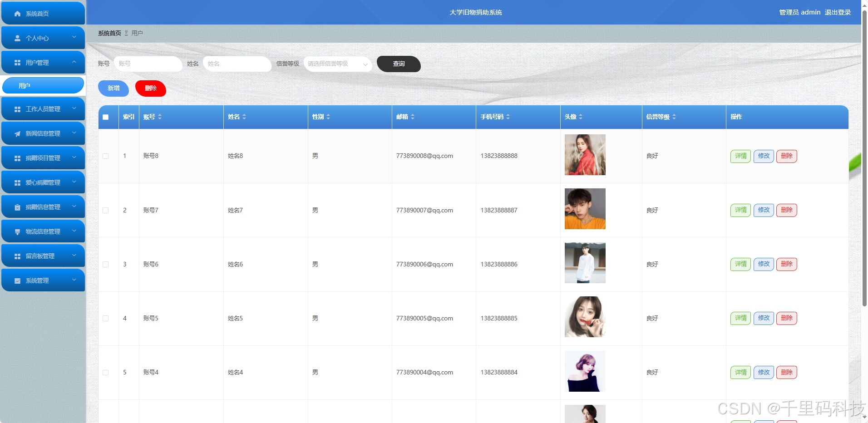Image resolution: width=868 pixels, height=423 pixels.
Task: Focus the 账号 search input
Action: coord(148,64)
